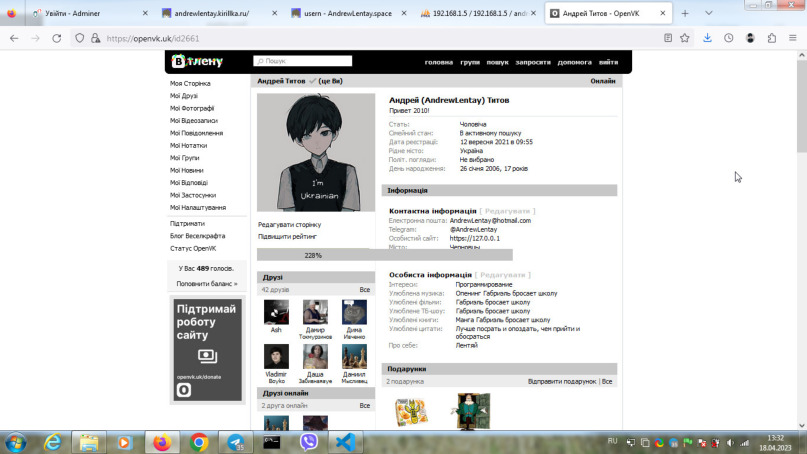The height and width of the screenshot is (454, 807).
Task: Click вийти to log out
Action: pos(608,62)
